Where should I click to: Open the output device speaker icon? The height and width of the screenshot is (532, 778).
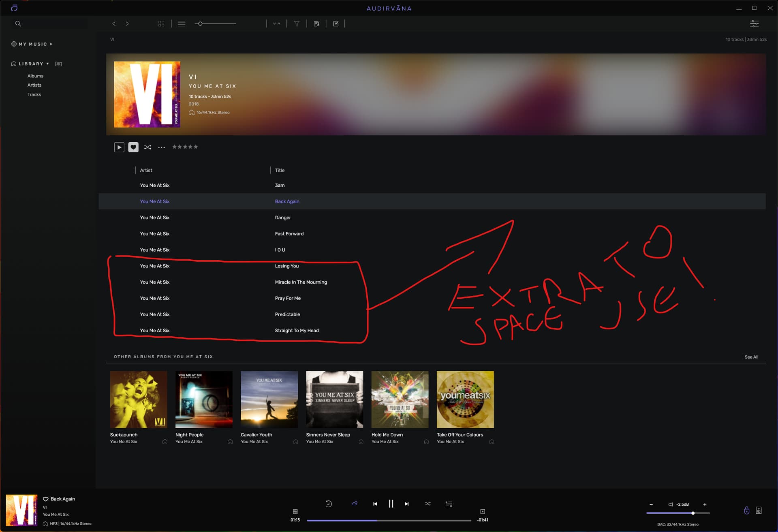coord(759,511)
